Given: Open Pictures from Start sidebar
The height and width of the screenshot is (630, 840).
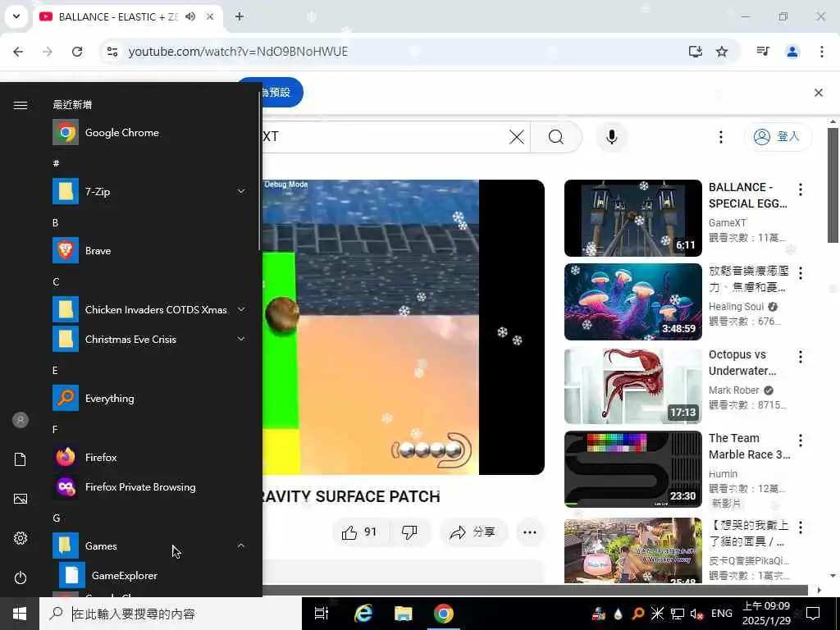Looking at the screenshot, I should click(21, 499).
